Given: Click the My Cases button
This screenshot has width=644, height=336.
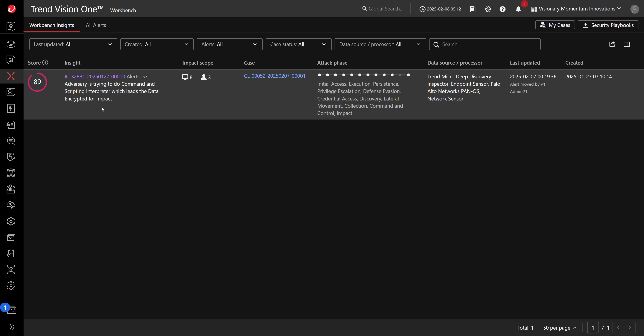Looking at the screenshot, I should click(x=555, y=25).
